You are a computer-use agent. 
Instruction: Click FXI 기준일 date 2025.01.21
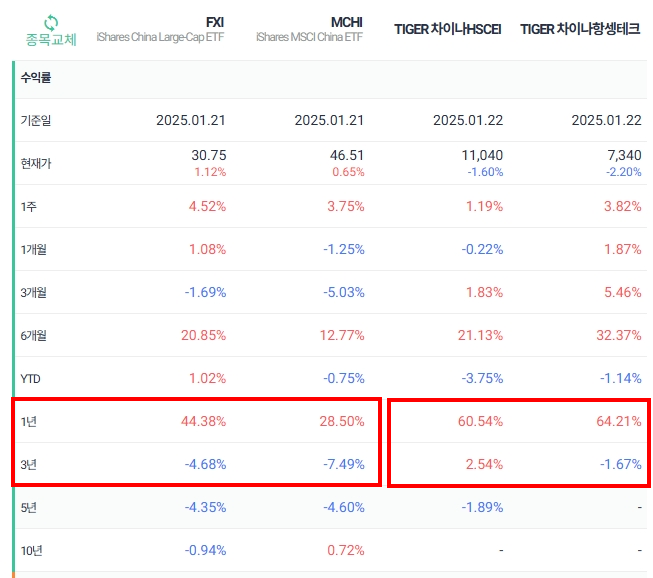191,120
